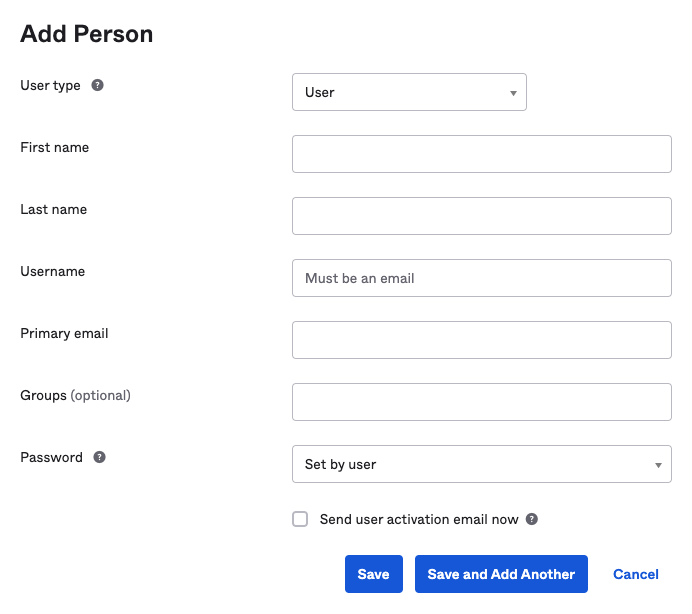Click the Groups optional input field
Screen dimensions: 692x614
click(x=481, y=402)
